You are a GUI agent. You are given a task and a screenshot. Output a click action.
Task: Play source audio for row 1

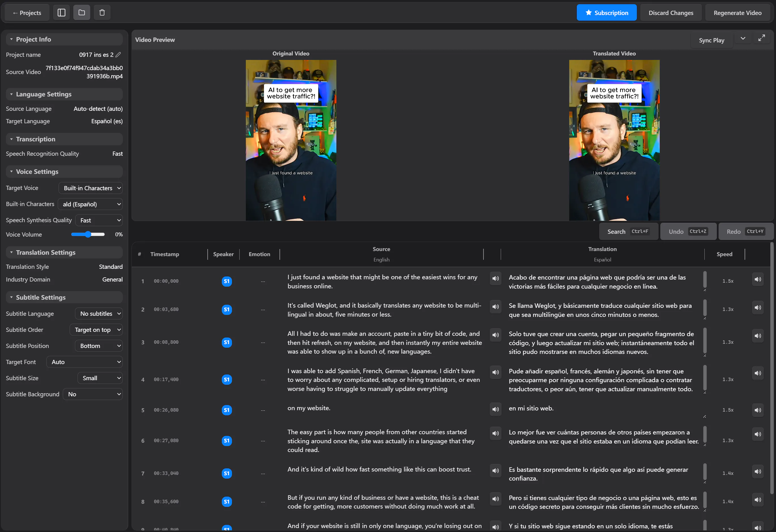point(496,278)
